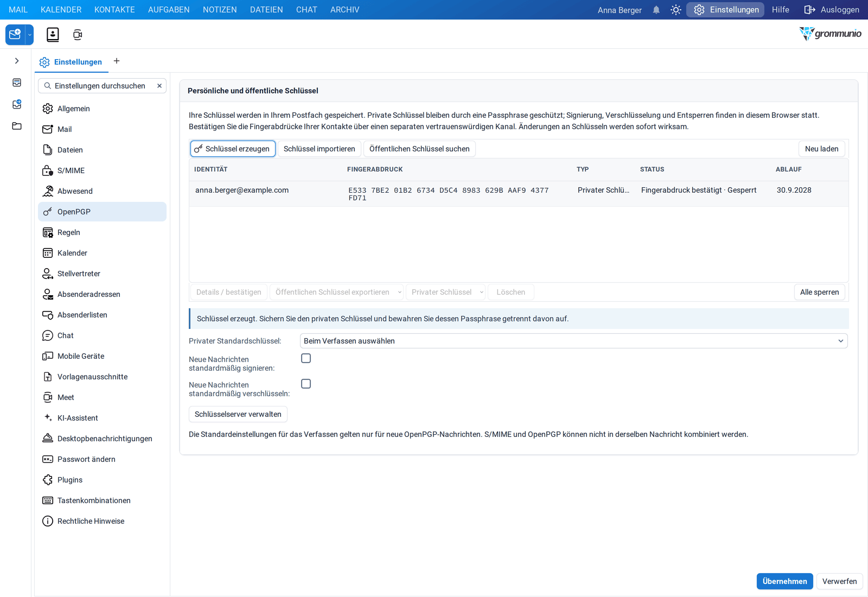Select the anna.berger@example.com key row

[x=519, y=194]
